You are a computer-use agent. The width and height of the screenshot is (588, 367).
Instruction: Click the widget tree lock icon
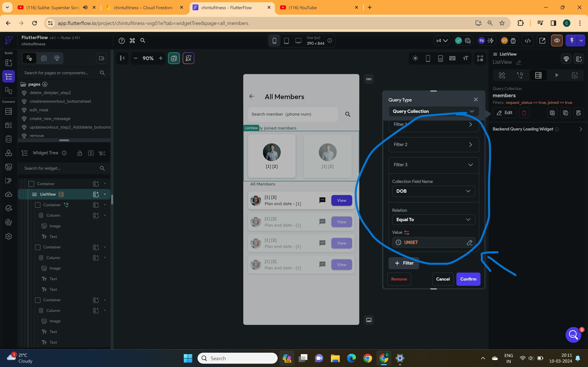pos(80,153)
